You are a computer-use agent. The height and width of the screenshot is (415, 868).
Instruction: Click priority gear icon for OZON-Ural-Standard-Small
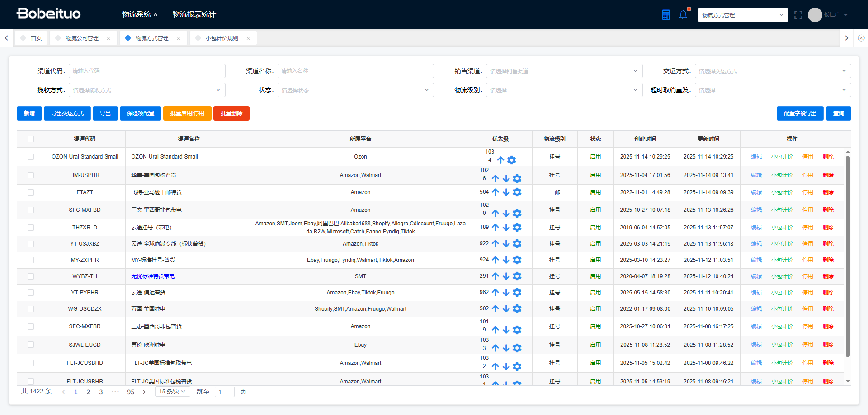[512, 160]
